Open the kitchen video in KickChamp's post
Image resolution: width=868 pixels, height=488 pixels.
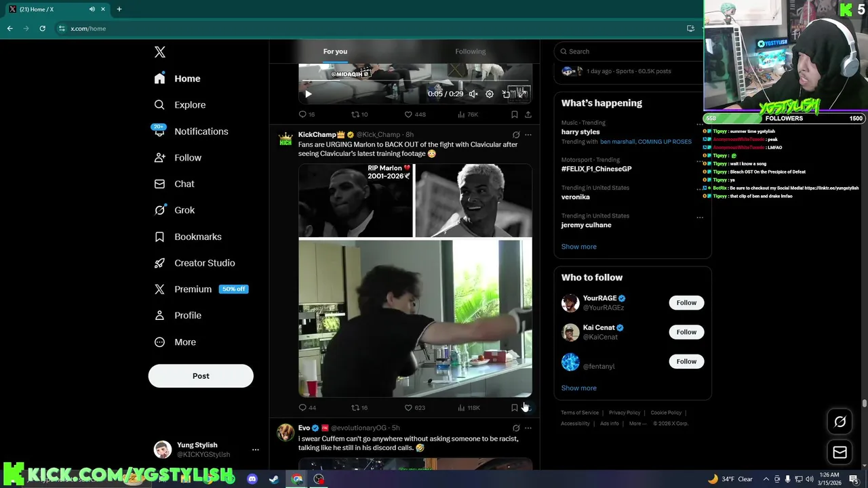415,318
